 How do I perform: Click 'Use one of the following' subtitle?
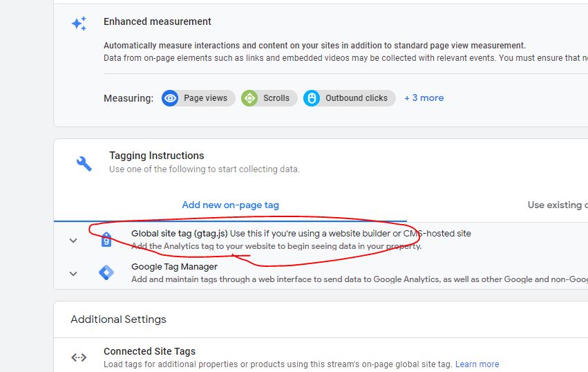point(205,169)
